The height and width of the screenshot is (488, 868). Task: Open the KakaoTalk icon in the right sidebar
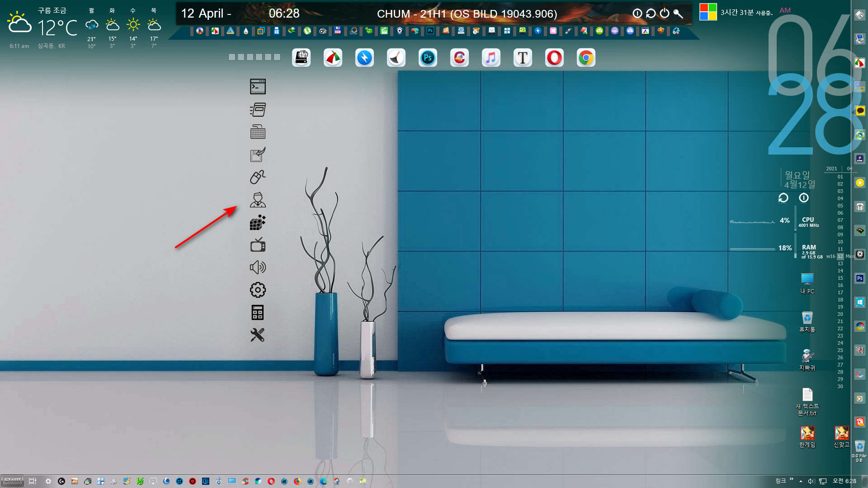coord(860,111)
